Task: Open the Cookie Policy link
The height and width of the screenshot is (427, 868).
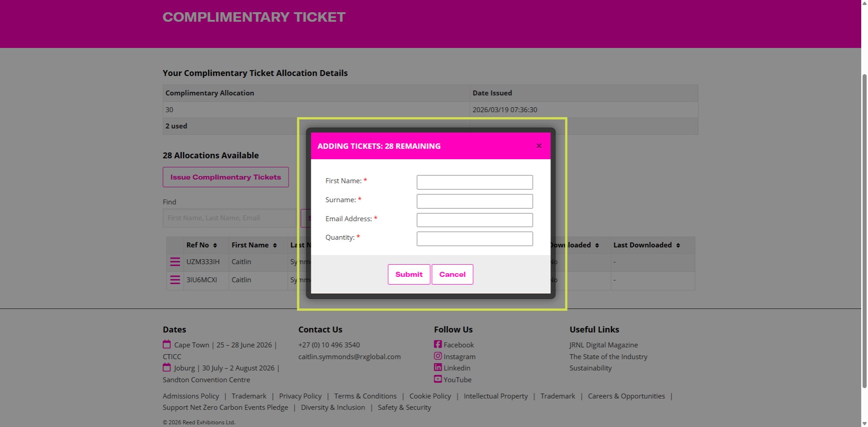Action: coord(430,396)
